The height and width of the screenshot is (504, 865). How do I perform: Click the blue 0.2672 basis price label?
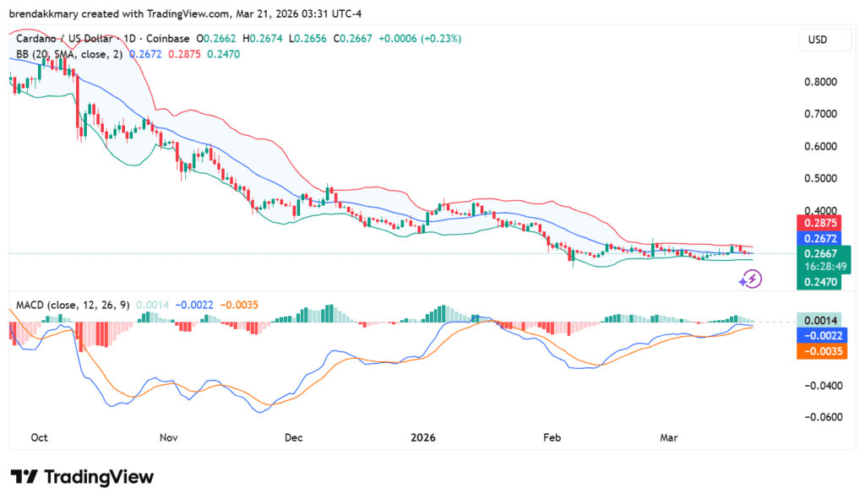point(820,238)
